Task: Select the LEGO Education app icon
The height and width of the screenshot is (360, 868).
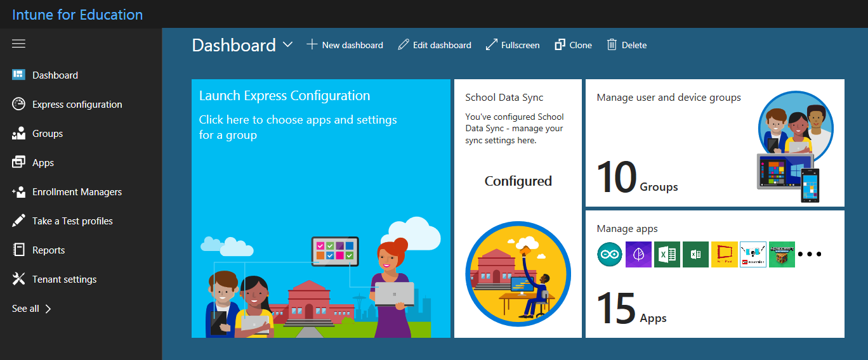Action: [753, 254]
